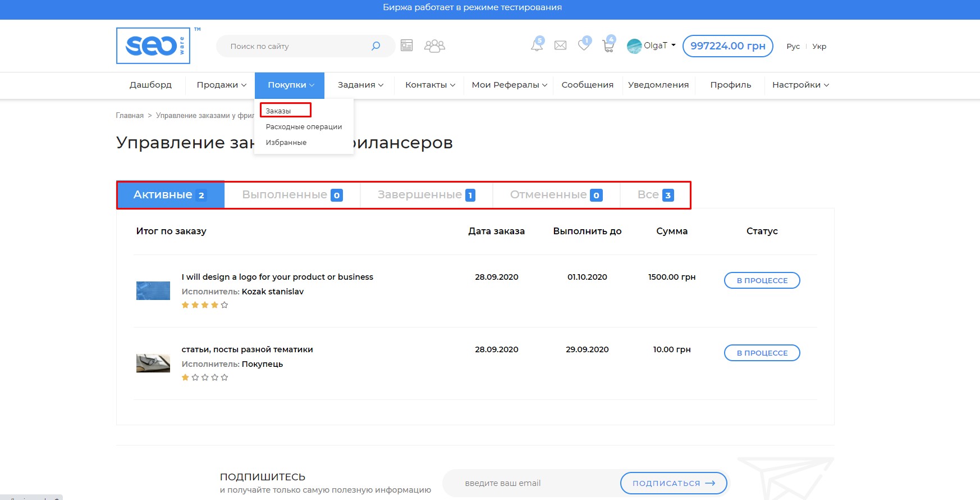Select Расходные операции menu entry
The image size is (980, 500).
pyautogui.click(x=304, y=127)
